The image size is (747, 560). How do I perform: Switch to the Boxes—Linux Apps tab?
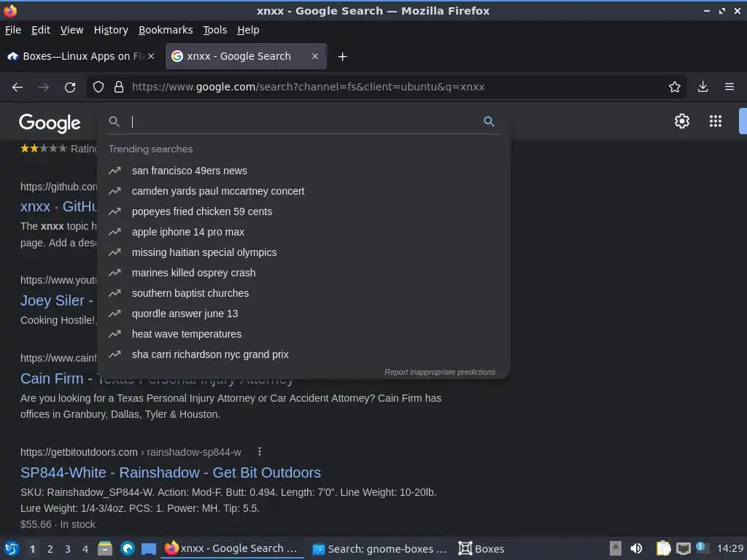click(x=81, y=56)
